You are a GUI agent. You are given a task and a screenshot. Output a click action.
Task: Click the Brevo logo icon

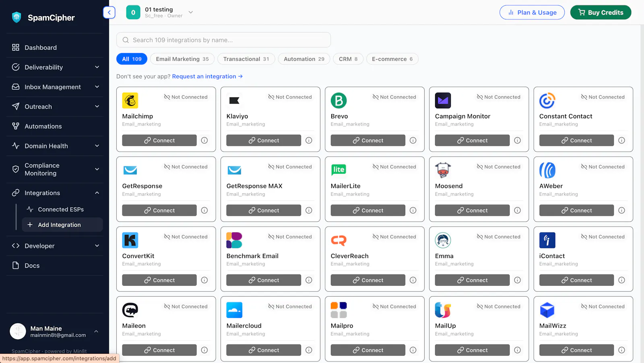coord(339,101)
